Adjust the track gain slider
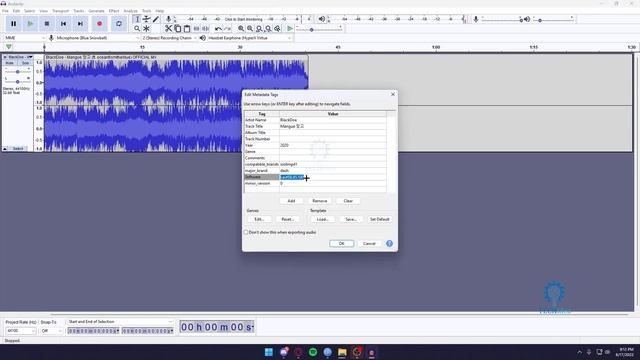The height and width of the screenshot is (360, 640). (x=18, y=72)
